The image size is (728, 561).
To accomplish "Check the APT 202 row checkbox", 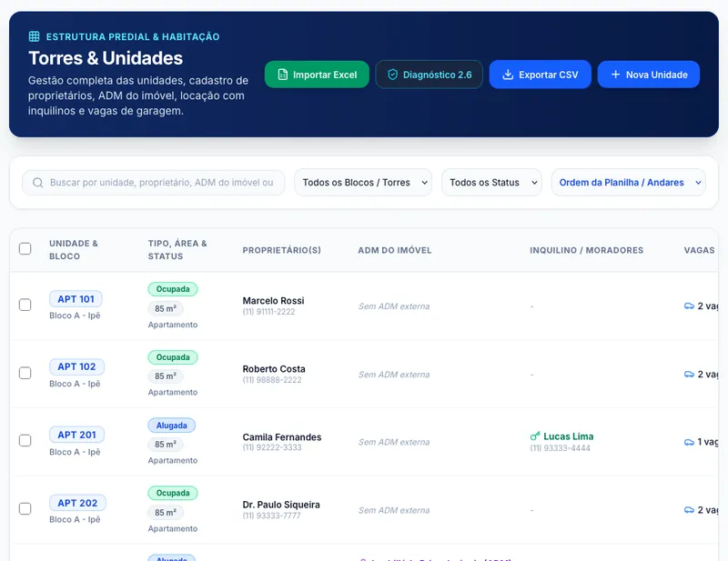I will [25, 508].
